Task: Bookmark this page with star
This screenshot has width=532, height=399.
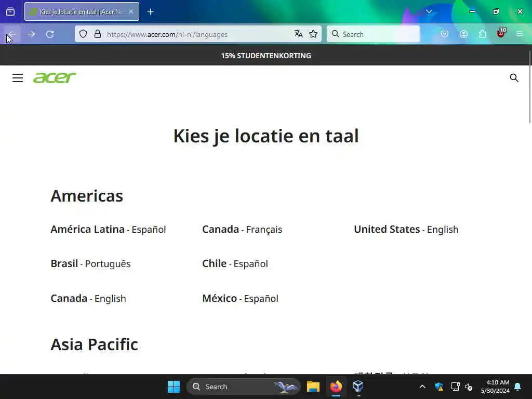Action: (313, 34)
